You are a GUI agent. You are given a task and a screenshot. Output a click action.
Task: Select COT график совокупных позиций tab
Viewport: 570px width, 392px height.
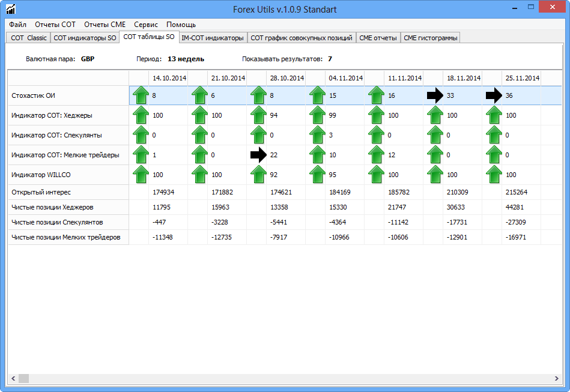pos(302,38)
